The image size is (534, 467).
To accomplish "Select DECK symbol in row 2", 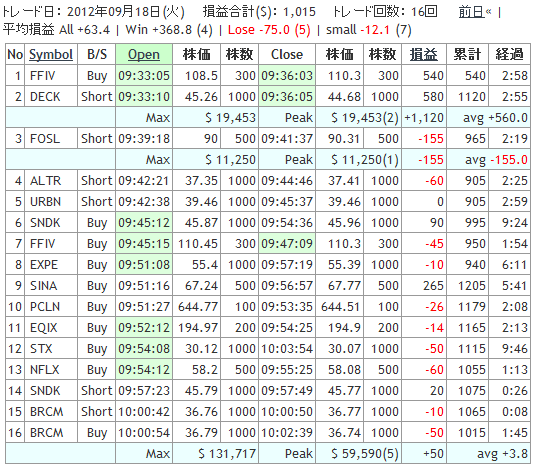I will (x=45, y=97).
